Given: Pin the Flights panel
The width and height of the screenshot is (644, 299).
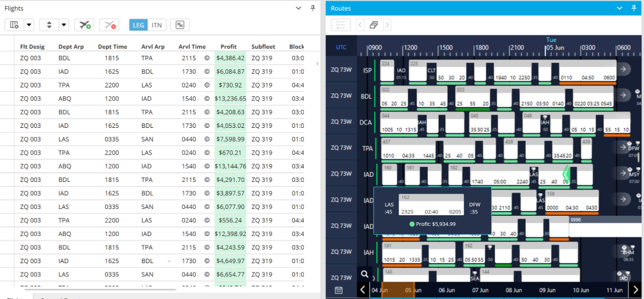Looking at the screenshot, I should (313, 8).
